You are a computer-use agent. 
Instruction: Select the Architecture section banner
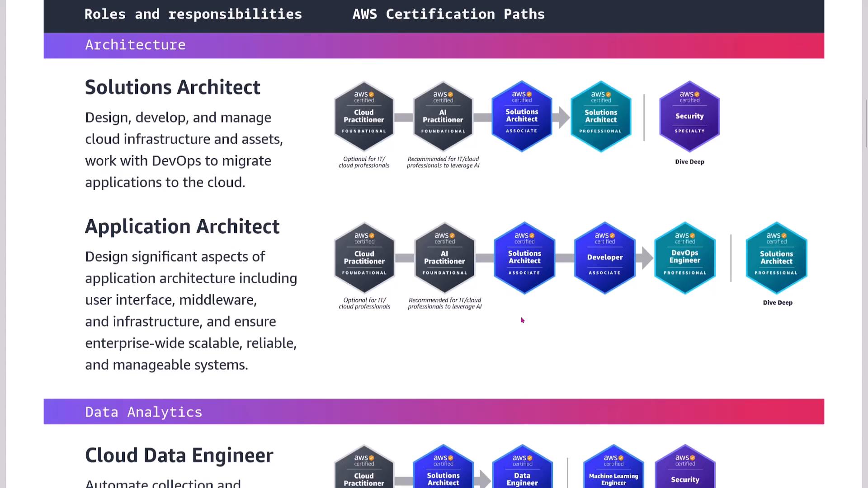click(x=434, y=45)
